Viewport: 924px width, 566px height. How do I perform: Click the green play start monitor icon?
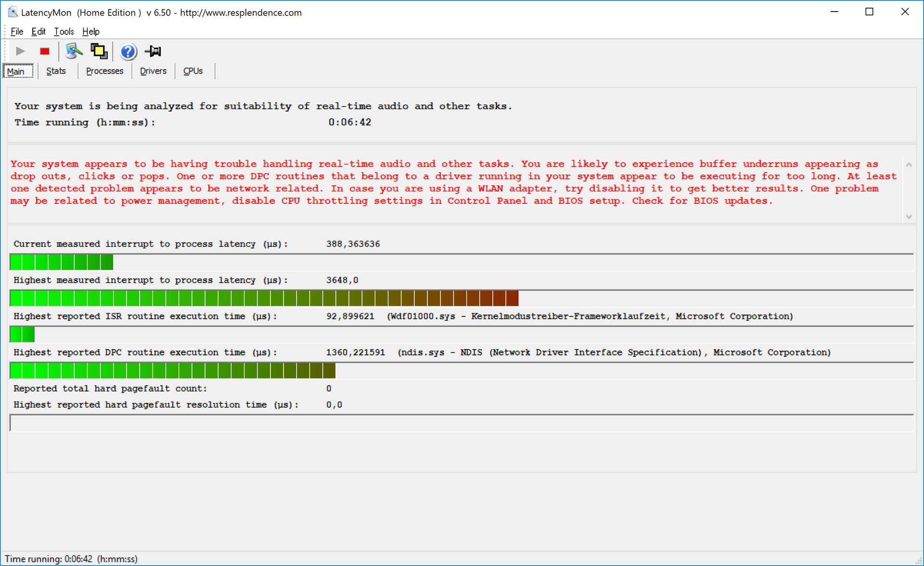pos(20,51)
